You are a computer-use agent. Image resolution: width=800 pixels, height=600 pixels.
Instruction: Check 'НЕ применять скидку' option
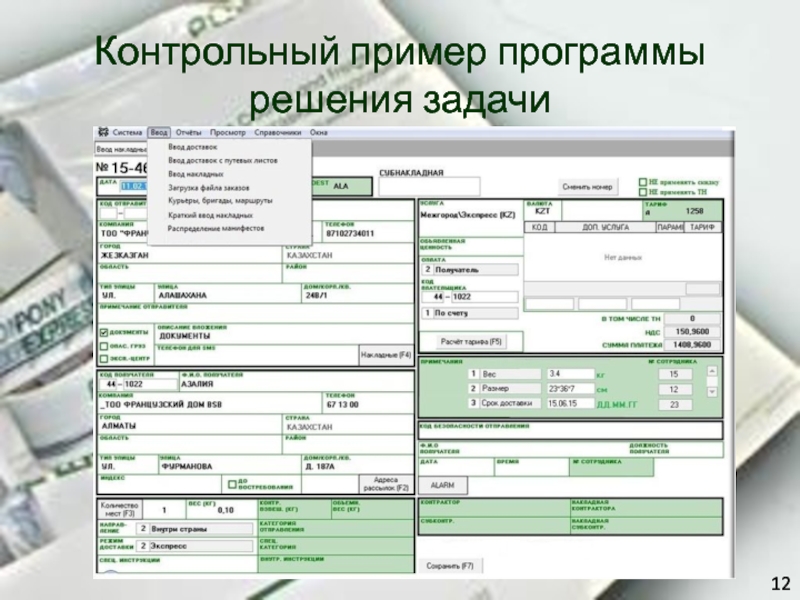pos(642,182)
